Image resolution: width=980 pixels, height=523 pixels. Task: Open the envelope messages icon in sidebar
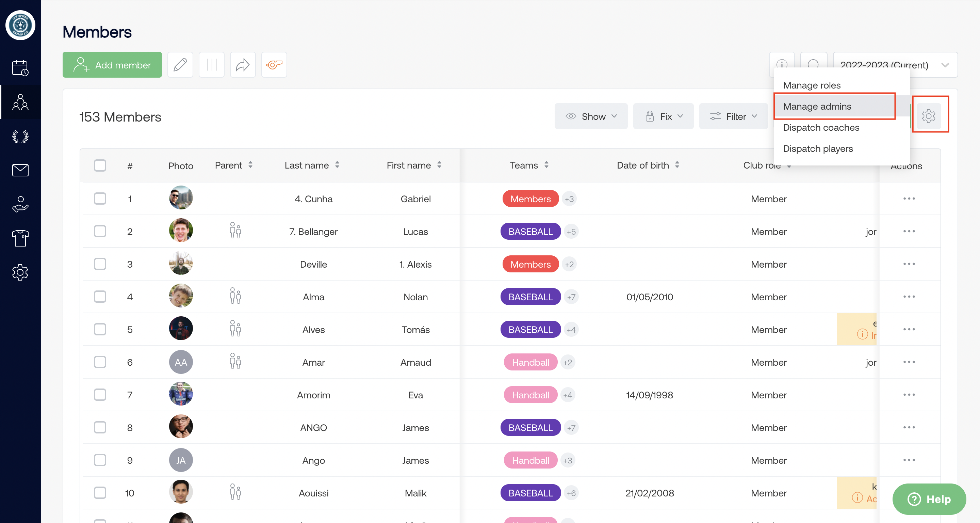20,170
